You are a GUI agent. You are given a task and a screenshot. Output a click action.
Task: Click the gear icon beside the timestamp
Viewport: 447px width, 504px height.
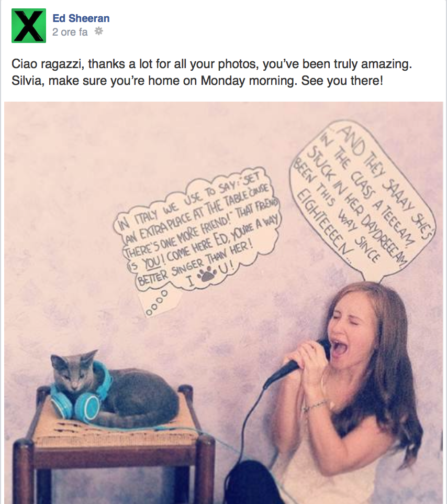pyautogui.click(x=98, y=31)
